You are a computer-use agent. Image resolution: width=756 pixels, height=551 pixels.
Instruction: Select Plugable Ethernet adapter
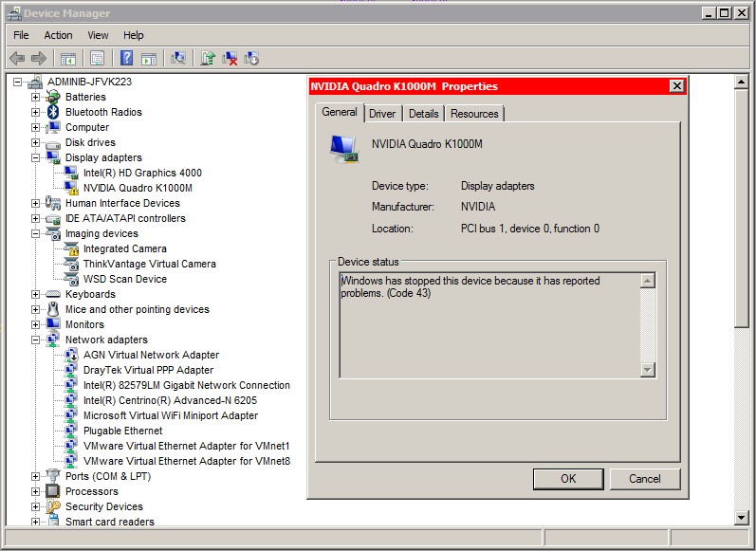pos(122,431)
